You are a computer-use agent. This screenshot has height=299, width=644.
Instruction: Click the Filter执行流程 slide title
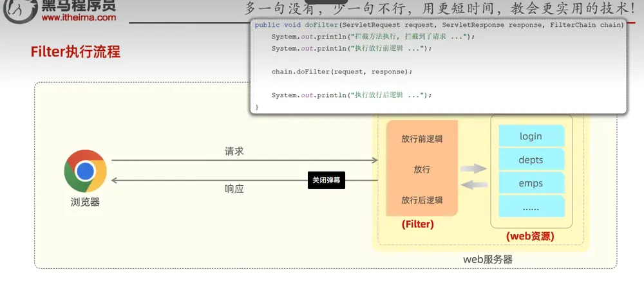(x=75, y=52)
